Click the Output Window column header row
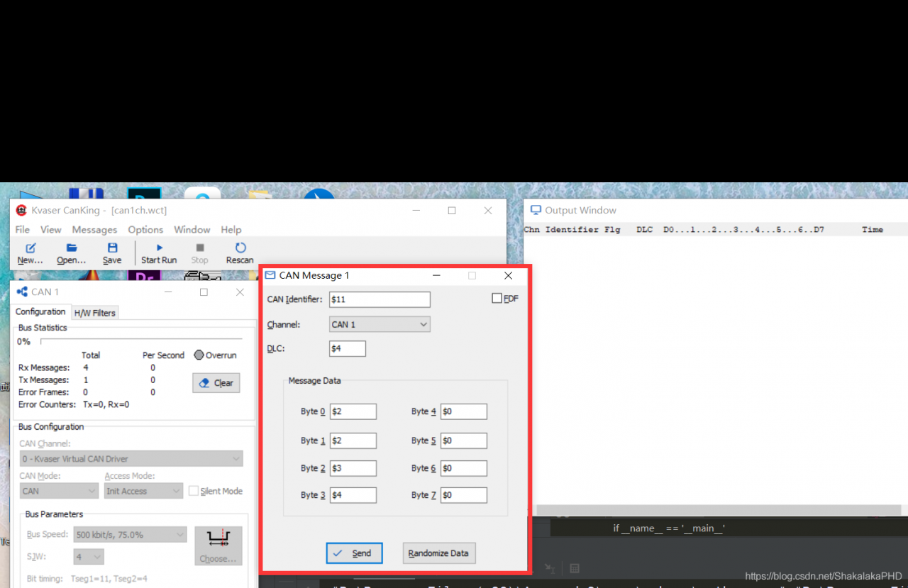Screen dimensions: 908x588 click(x=715, y=230)
